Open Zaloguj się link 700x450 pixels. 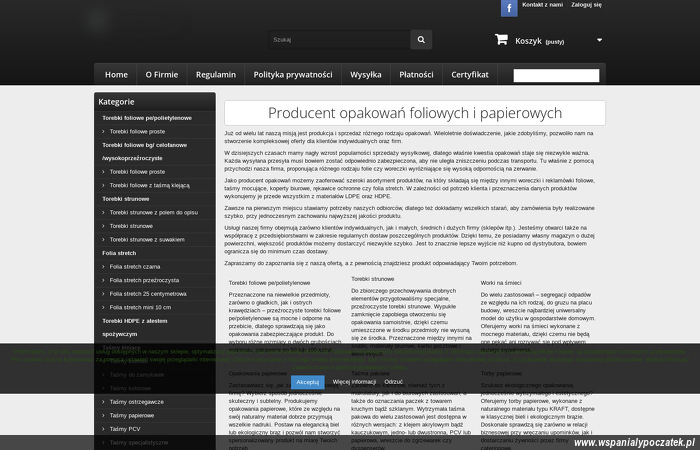pos(586,5)
